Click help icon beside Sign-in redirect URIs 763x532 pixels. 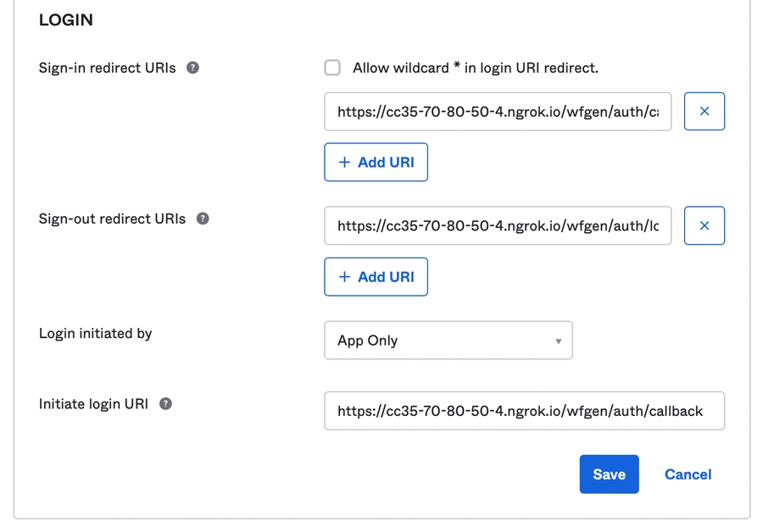pyautogui.click(x=193, y=68)
